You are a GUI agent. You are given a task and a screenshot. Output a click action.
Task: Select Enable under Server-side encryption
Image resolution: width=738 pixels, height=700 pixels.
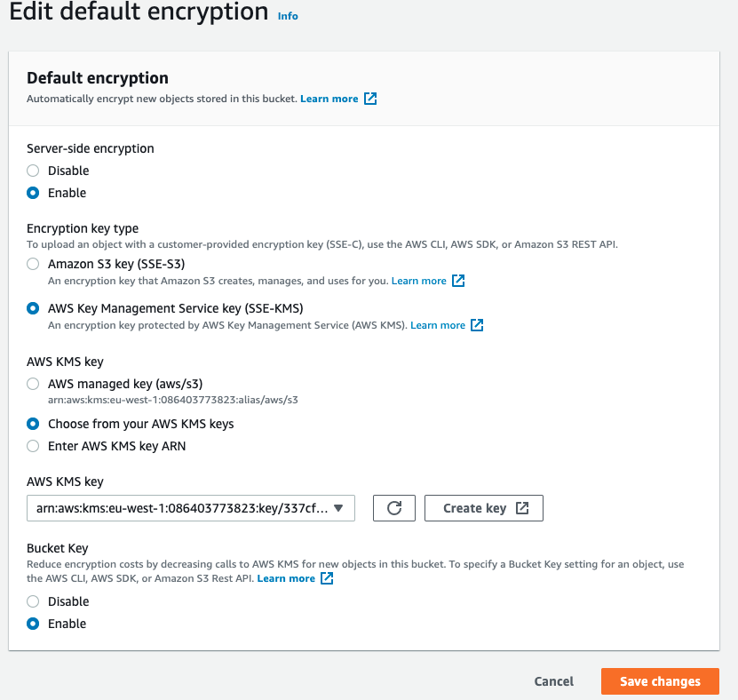pyautogui.click(x=33, y=193)
